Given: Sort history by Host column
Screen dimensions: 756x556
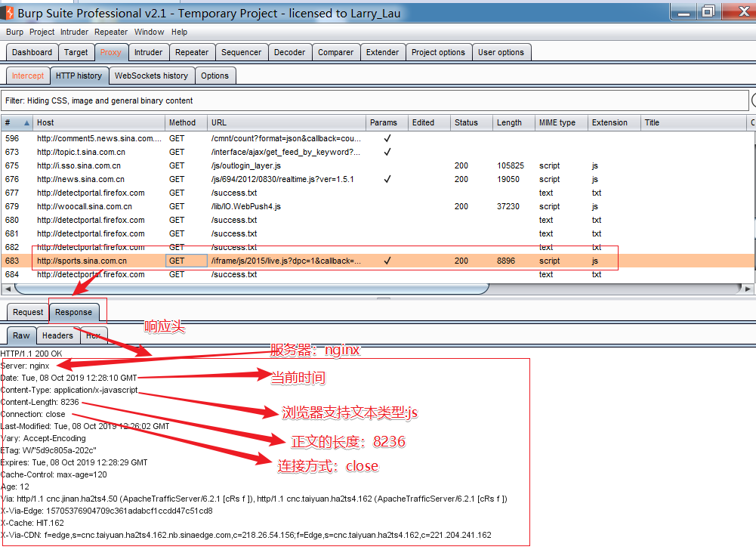Looking at the screenshot, I should pos(99,122).
